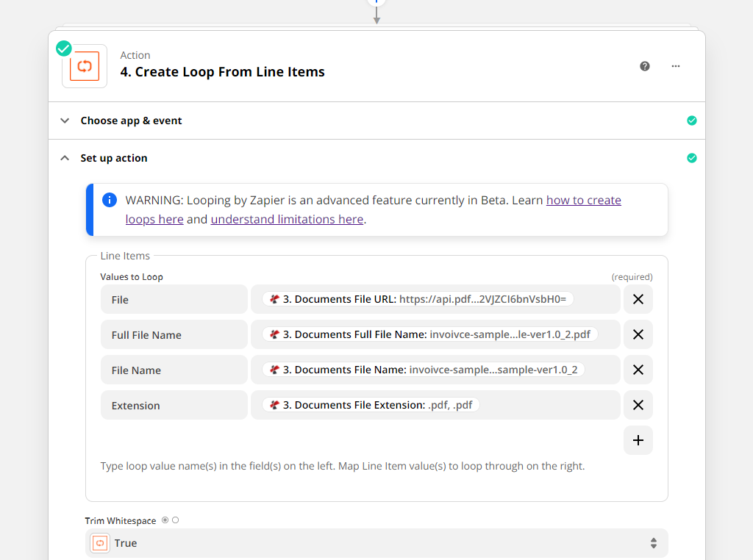Remove the File Name loop row
The width and height of the screenshot is (753, 560).
click(x=638, y=370)
